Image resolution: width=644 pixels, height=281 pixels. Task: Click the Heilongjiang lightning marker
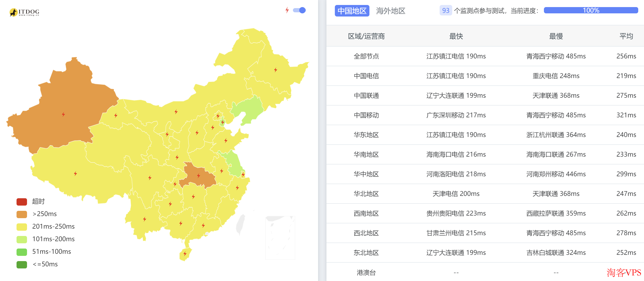[x=276, y=70]
